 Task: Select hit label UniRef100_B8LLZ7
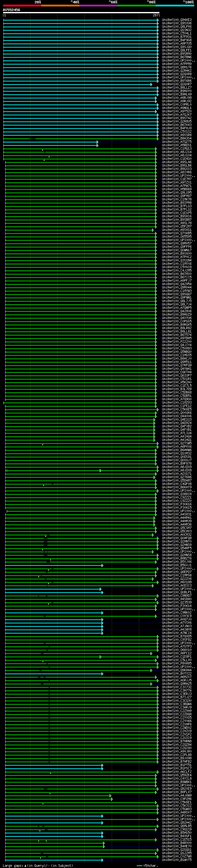click(176, 88)
